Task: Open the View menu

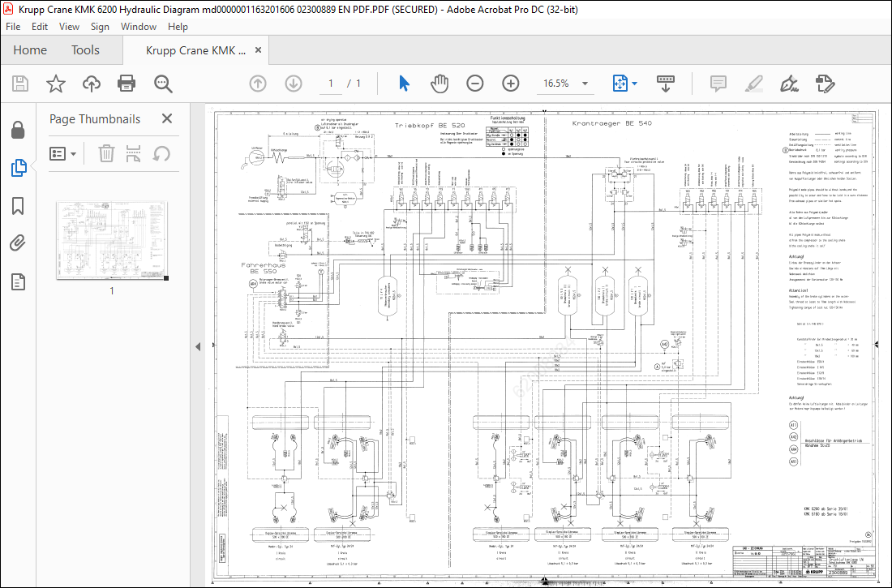Action: click(70, 27)
